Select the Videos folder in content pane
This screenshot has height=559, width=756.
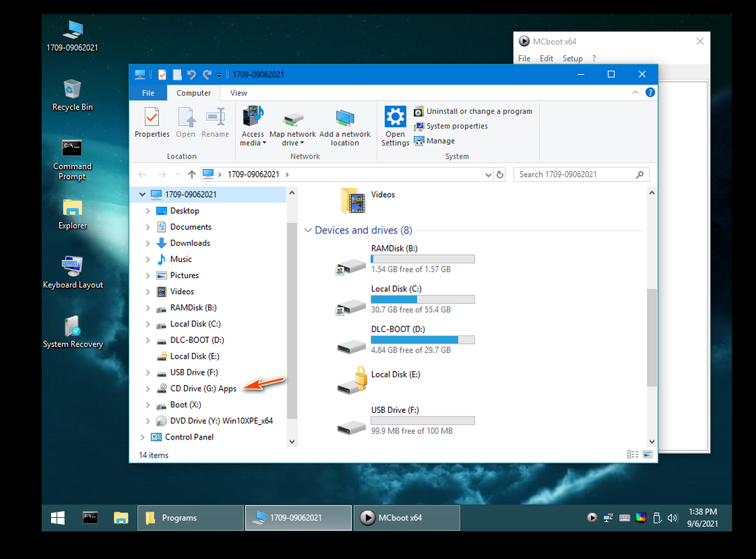tap(367, 201)
